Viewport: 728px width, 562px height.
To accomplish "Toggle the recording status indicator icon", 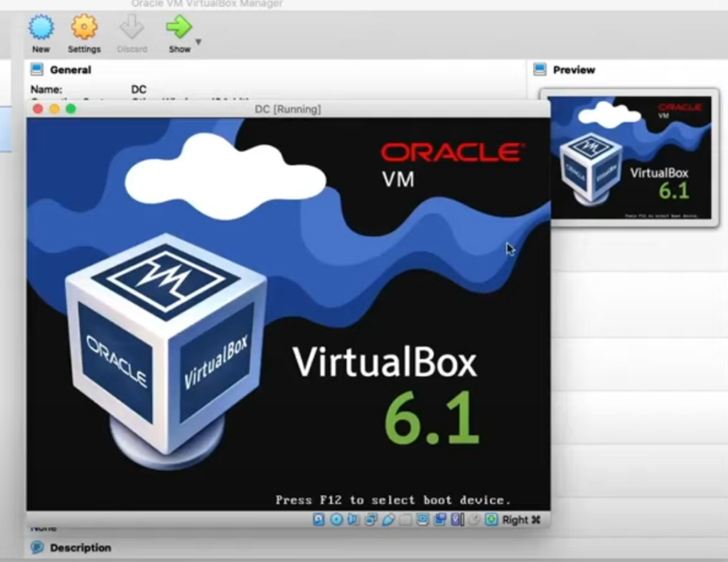I will 439,520.
